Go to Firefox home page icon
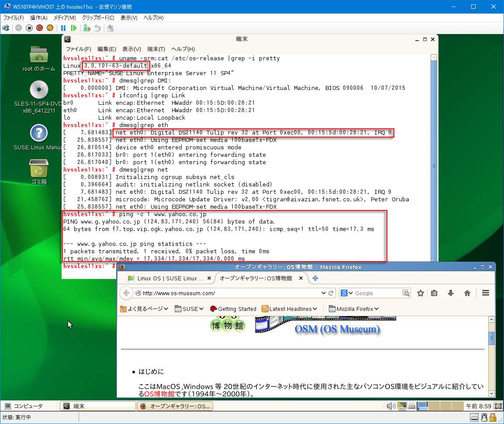Viewport: 504px width, 424px height. (467, 293)
